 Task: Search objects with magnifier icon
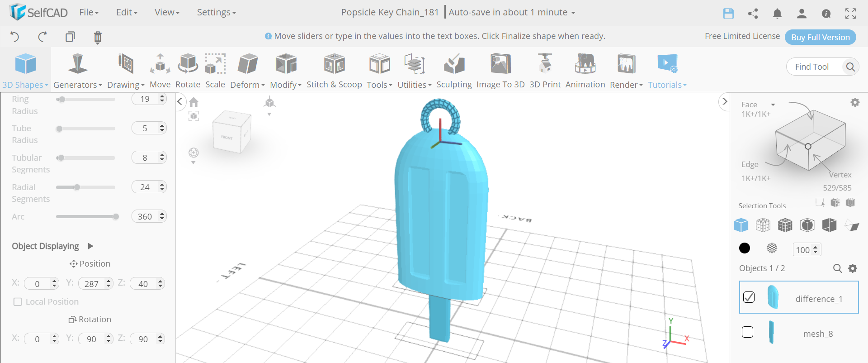[837, 268]
